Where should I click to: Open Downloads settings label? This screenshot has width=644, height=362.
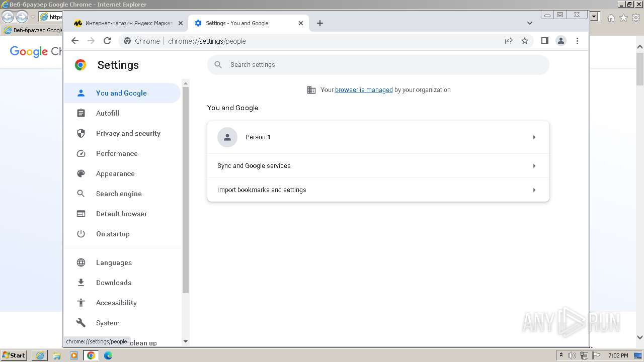click(114, 283)
